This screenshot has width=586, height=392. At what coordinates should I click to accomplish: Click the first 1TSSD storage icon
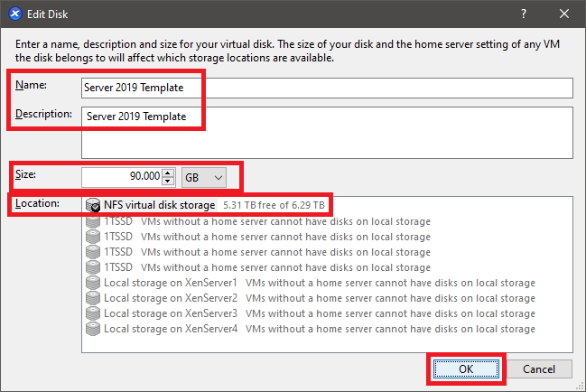[x=92, y=221]
